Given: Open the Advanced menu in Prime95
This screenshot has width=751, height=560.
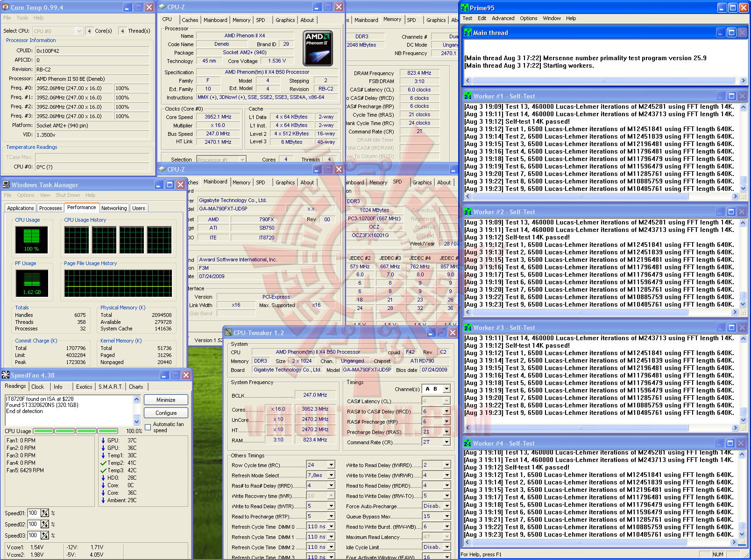Looking at the screenshot, I should pos(503,18).
